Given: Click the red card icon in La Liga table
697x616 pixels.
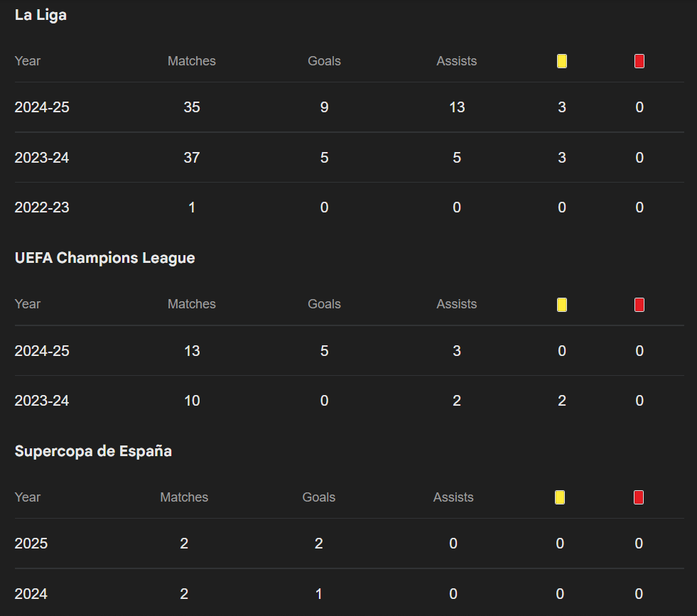Looking at the screenshot, I should pos(639,61).
